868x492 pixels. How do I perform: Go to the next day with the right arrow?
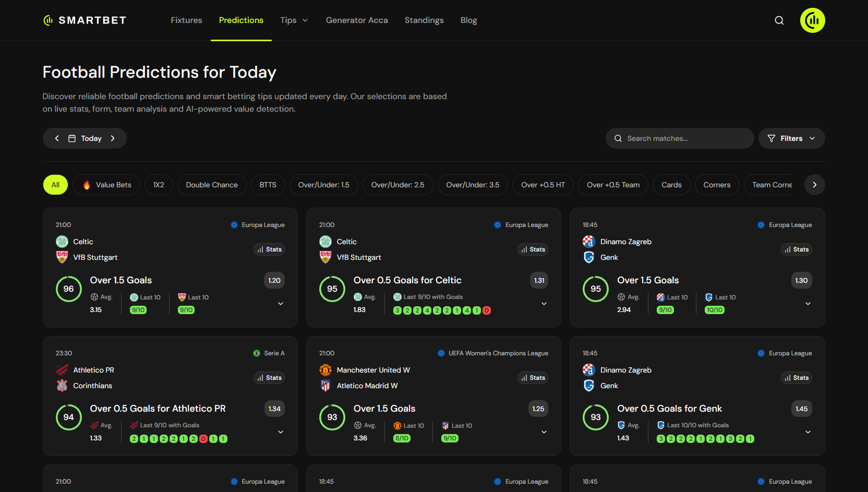pyautogui.click(x=113, y=138)
